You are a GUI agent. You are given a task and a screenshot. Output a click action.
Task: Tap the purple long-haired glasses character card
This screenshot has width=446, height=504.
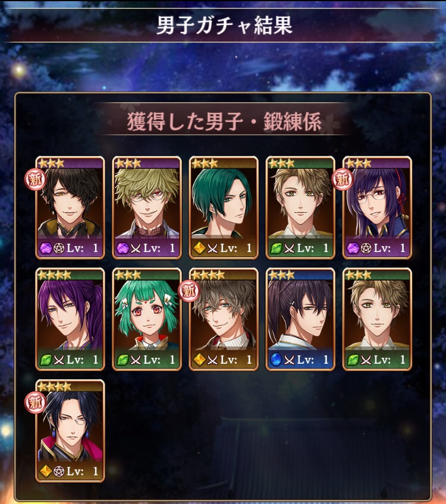coord(377,207)
